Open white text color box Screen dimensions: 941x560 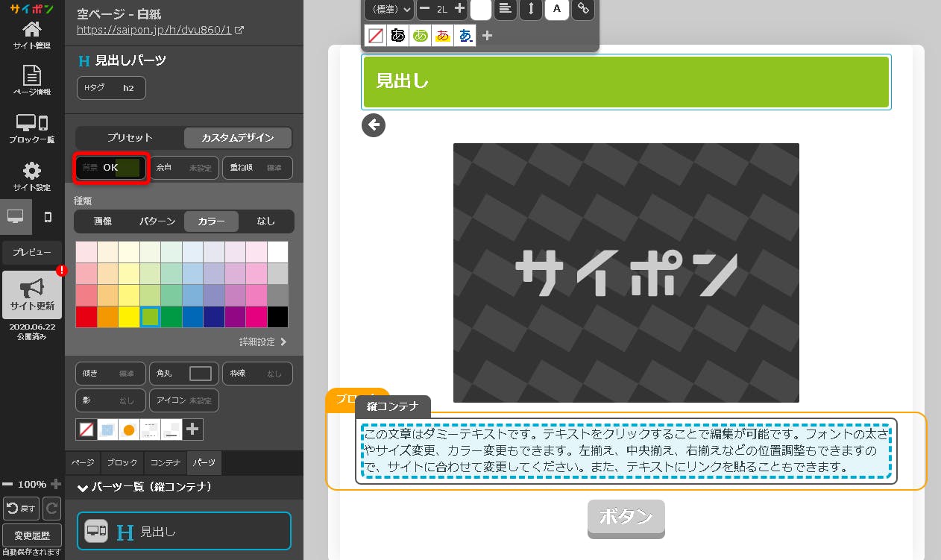[x=481, y=9]
